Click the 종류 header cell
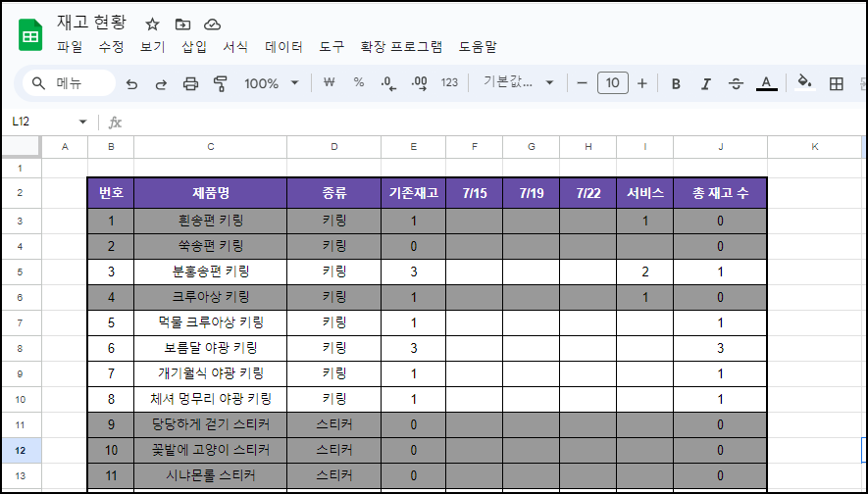Screen dimensions: 868x494 tap(333, 193)
